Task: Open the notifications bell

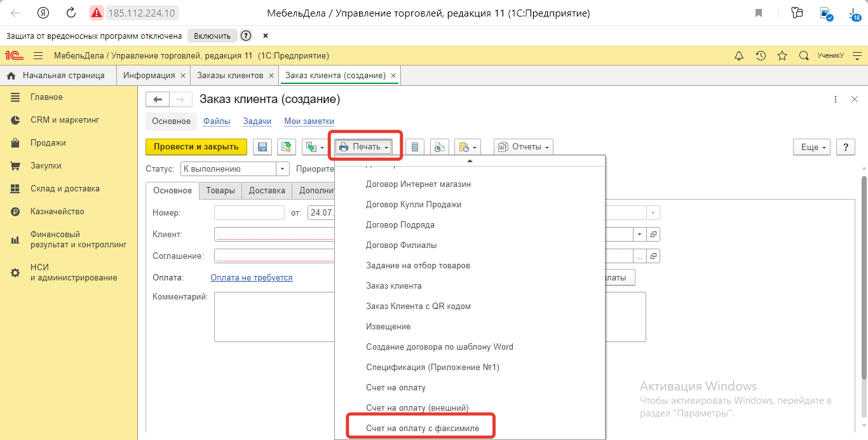Action: [x=739, y=56]
